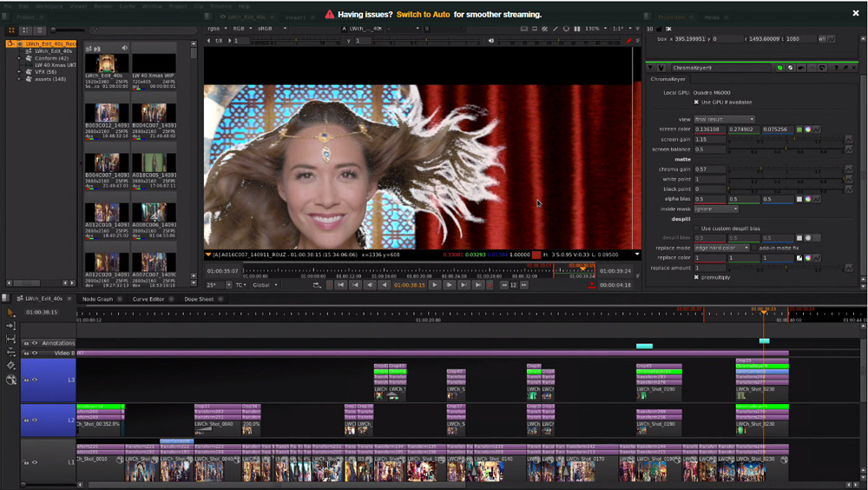Float the ChromaKeyer9 properties panel
868x490 pixels.
[845, 68]
